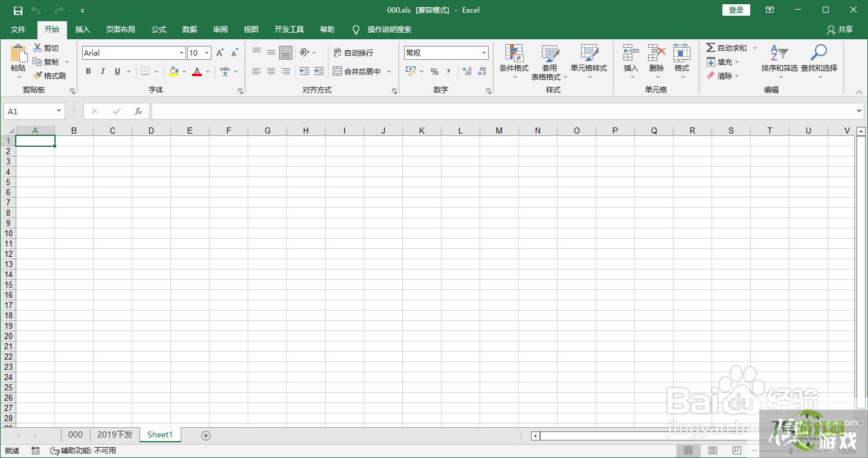This screenshot has width=868, height=458.
Task: Click Increase Decimal icon
Action: [x=467, y=71]
